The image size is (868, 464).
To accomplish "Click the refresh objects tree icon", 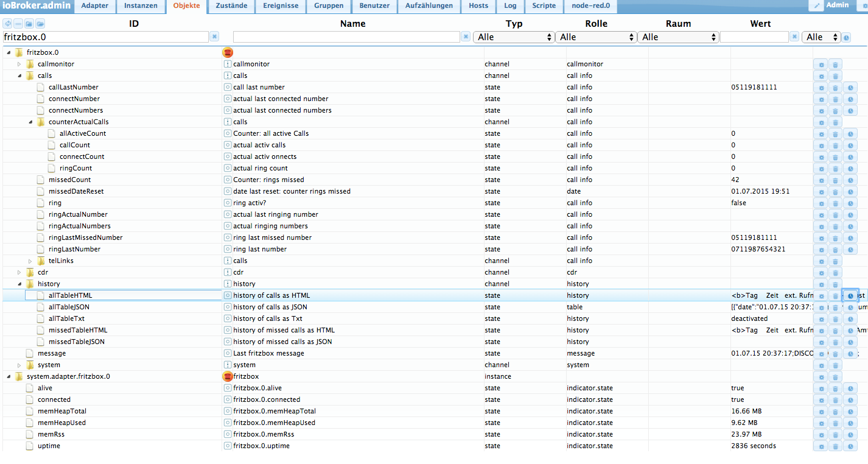I will coord(7,24).
